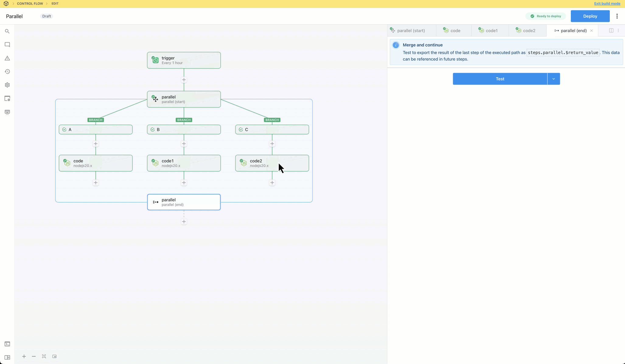Select the trigger Every 1 hour node
This screenshot has height=364, width=625.
coord(184,60)
